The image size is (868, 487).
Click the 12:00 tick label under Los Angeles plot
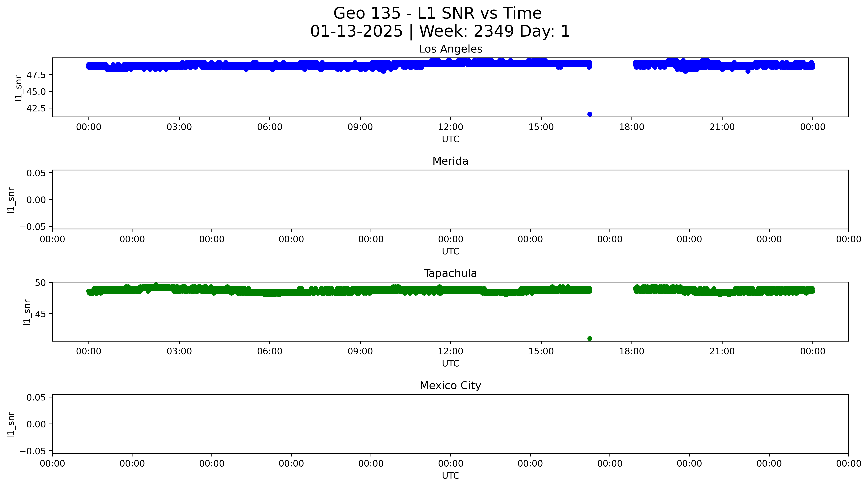click(x=451, y=127)
